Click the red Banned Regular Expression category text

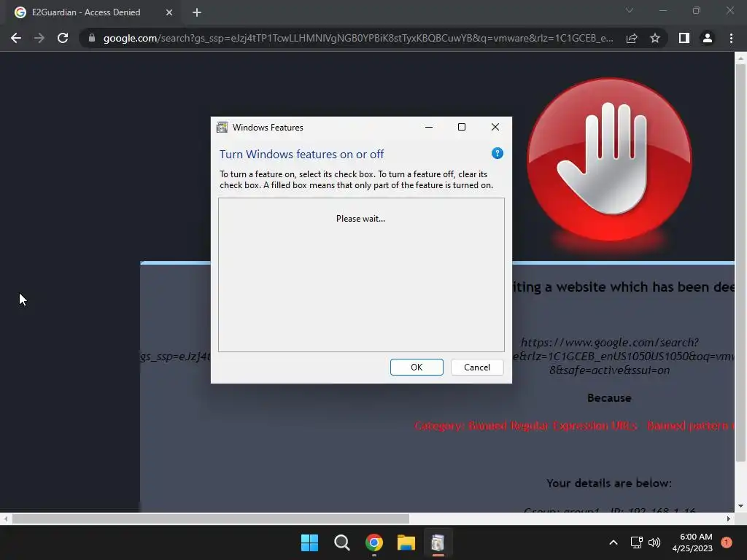point(574,426)
